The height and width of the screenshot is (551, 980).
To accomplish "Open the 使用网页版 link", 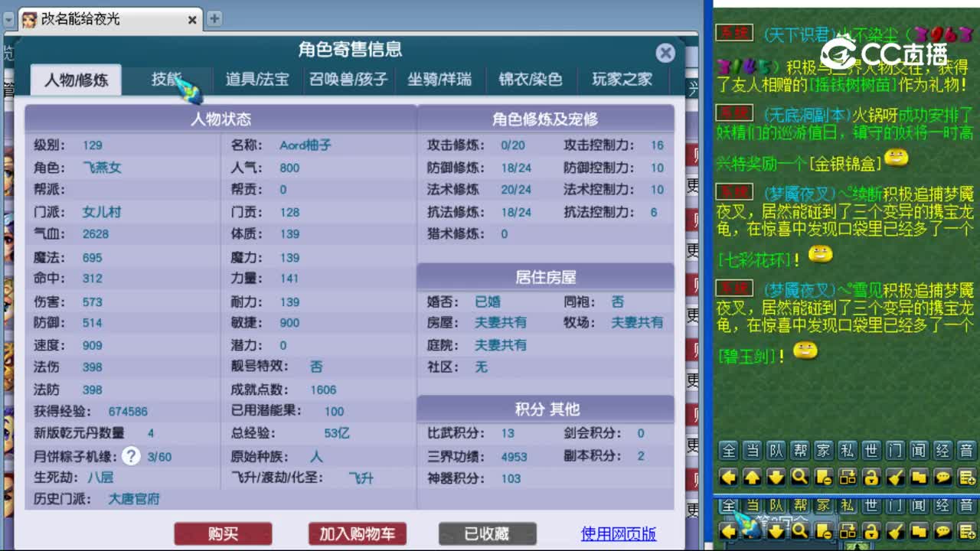I will pyautogui.click(x=619, y=533).
